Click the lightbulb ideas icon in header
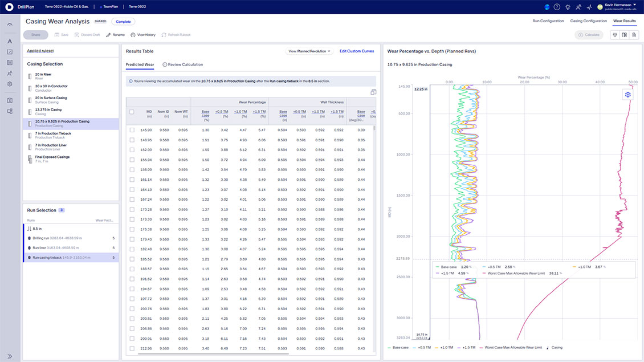644x362 pixels. [x=568, y=7]
